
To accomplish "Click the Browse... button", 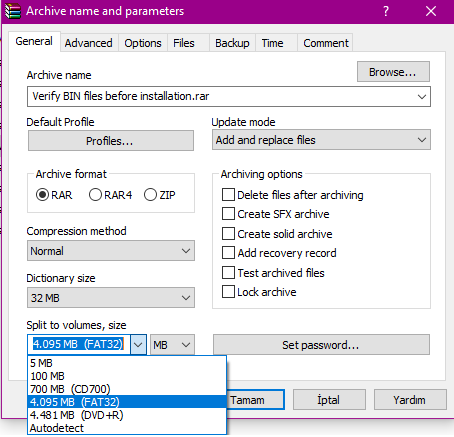I will tap(393, 72).
